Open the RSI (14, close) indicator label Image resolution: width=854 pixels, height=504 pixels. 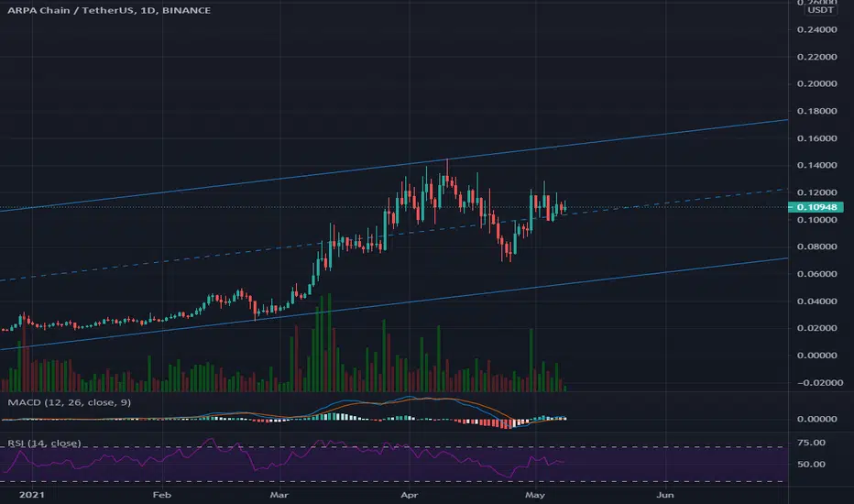coord(44,443)
